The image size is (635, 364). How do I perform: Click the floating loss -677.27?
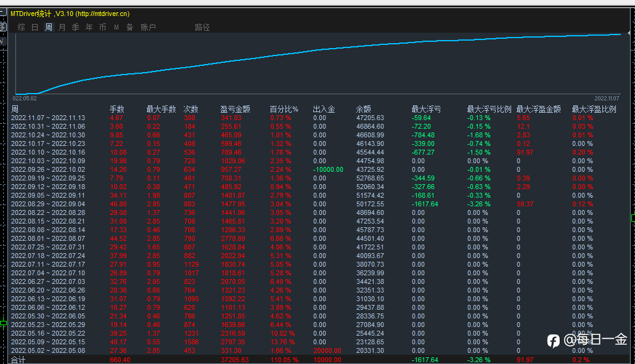click(423, 152)
